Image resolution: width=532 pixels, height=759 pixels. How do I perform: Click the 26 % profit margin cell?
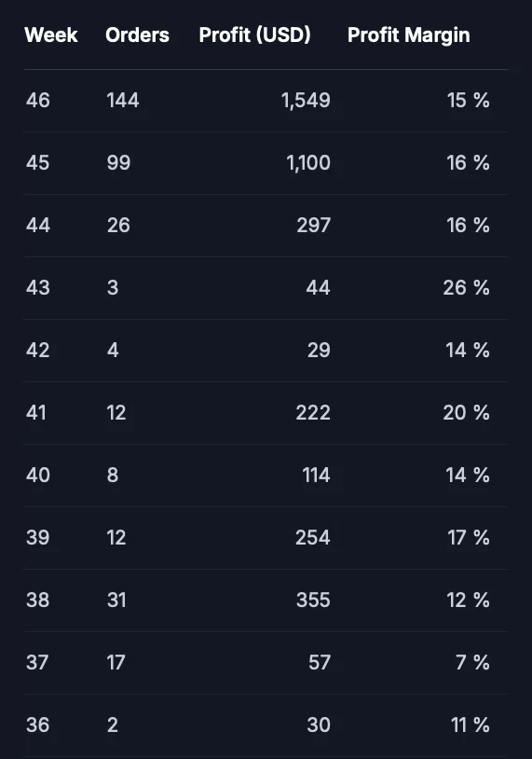466,287
